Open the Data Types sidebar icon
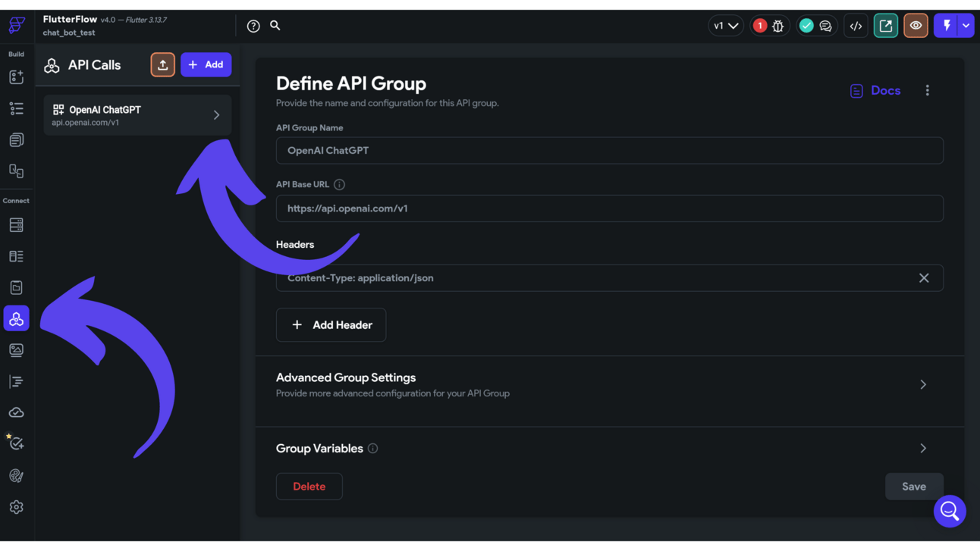 [x=16, y=256]
